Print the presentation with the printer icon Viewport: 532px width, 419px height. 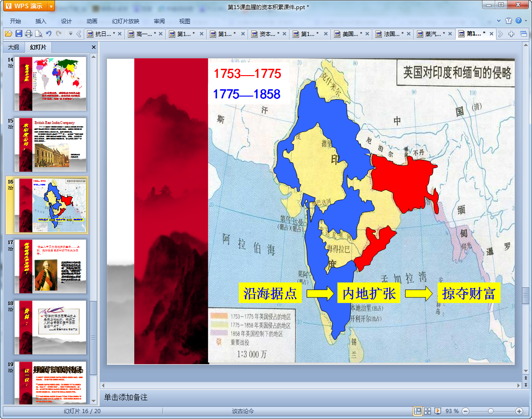coord(29,34)
